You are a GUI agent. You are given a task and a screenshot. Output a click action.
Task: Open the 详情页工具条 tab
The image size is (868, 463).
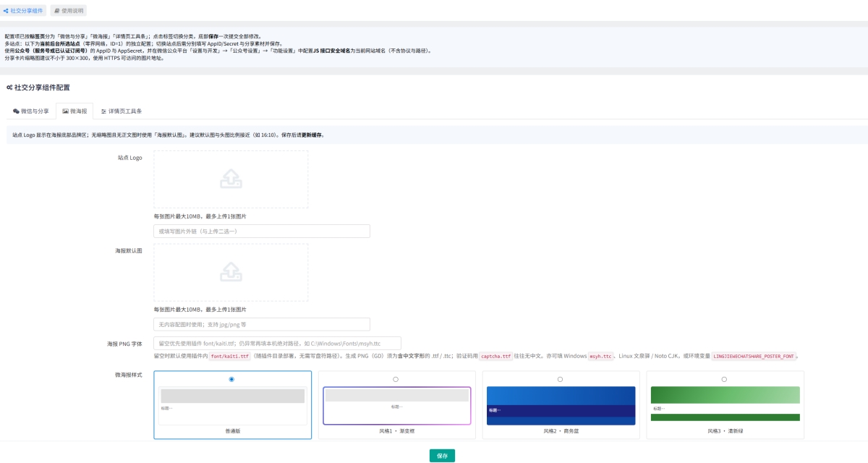point(121,111)
